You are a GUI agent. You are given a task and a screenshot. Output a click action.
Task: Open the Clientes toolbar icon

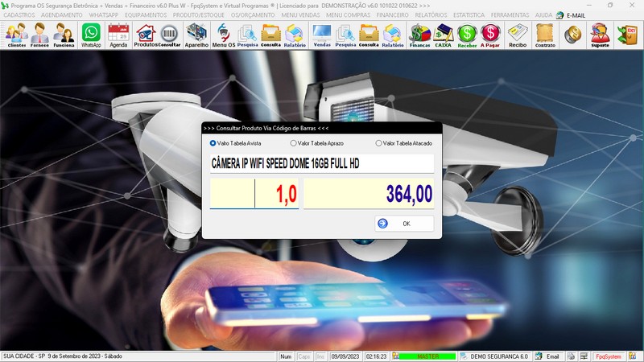click(17, 35)
